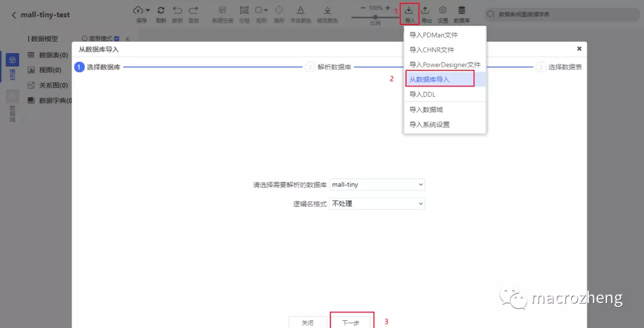Open the 逻辑名格式 dropdown showing 不处理

click(x=377, y=204)
